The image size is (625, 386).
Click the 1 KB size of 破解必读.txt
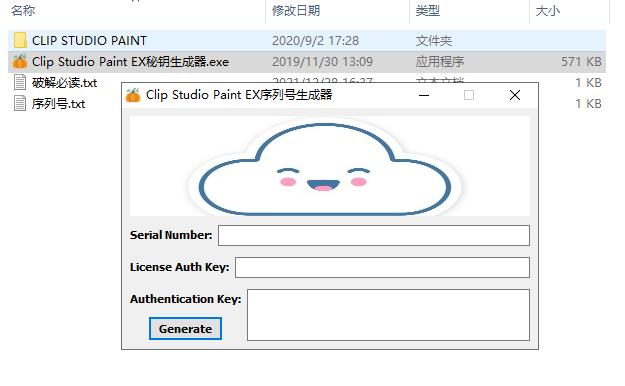pos(588,83)
